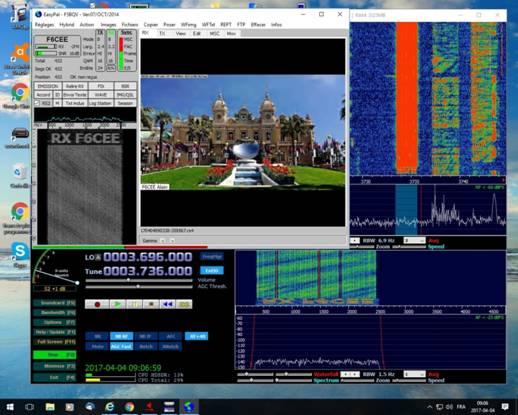This screenshot has width=518, height=415.
Task: Enable the Mute toggle button
Action: click(x=97, y=347)
